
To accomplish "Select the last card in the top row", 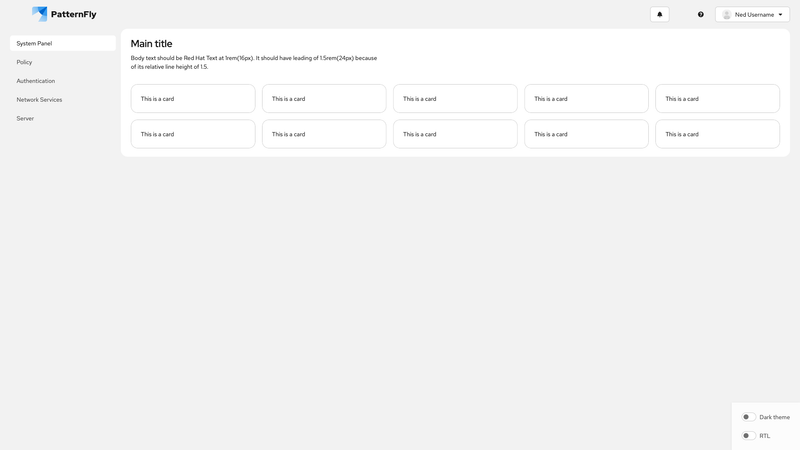I will [x=717, y=99].
